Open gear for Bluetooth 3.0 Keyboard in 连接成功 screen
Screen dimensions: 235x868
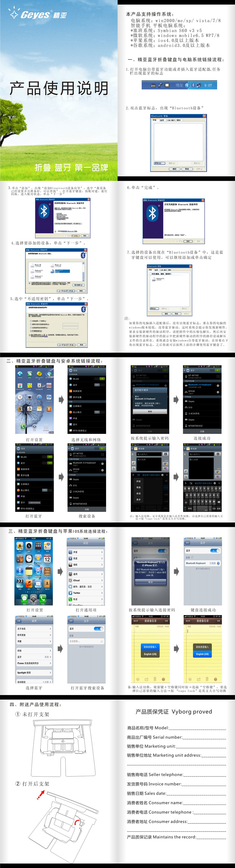(x=218, y=385)
